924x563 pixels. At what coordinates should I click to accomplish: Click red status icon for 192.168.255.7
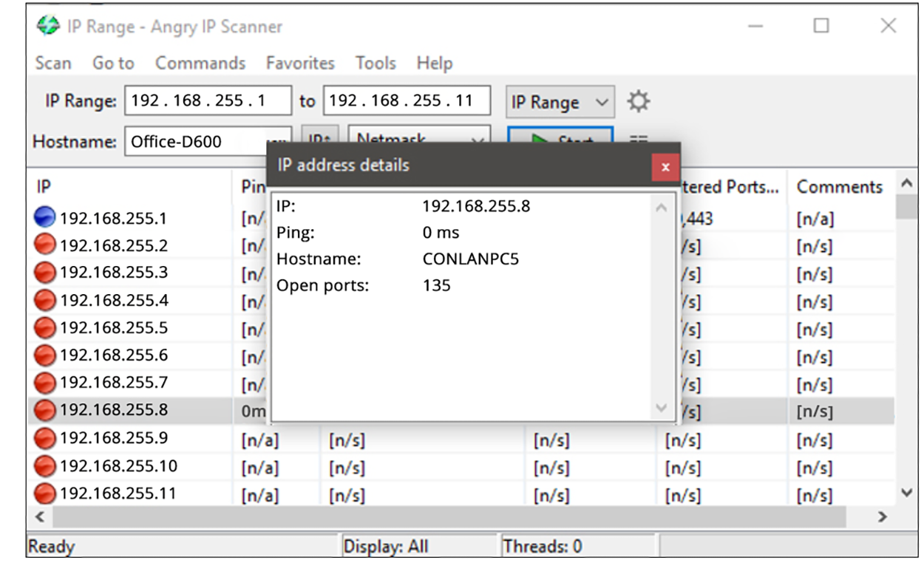coord(45,383)
